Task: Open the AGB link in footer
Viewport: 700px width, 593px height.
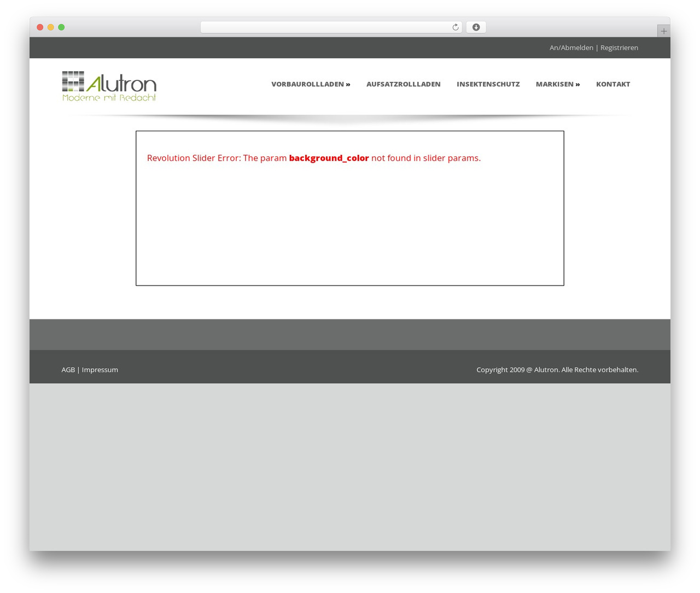Action: click(x=68, y=370)
